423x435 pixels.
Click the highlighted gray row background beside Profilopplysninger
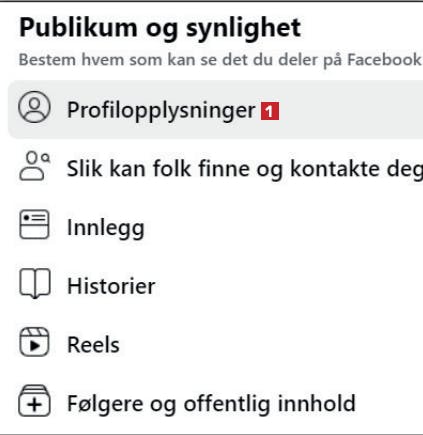[350, 110]
